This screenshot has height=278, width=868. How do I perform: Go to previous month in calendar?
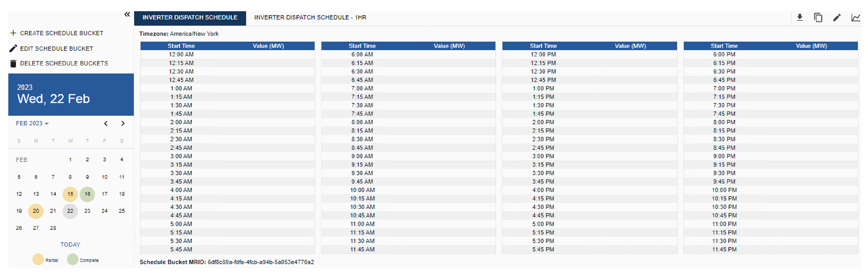106,124
